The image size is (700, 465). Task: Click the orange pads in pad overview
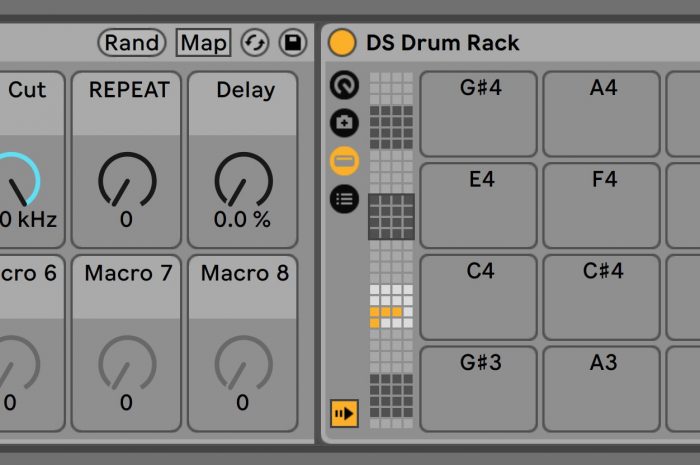[x=386, y=317]
